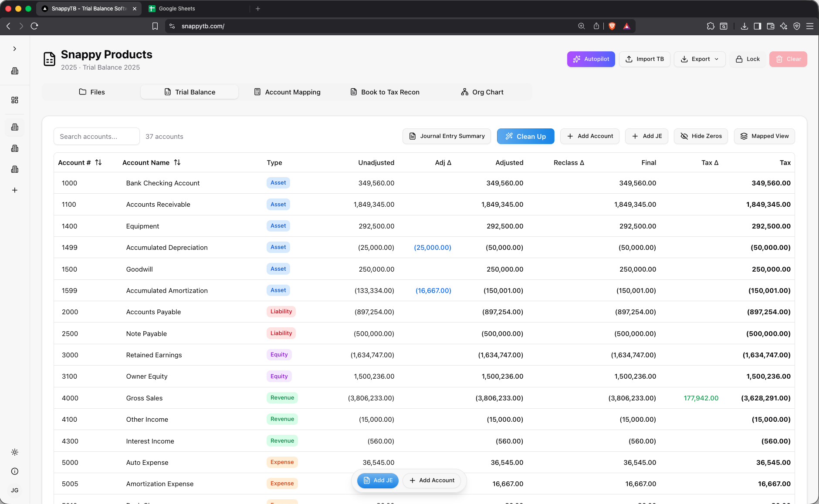Open the JG user avatar
Image resolution: width=819 pixels, height=504 pixels.
15,491
